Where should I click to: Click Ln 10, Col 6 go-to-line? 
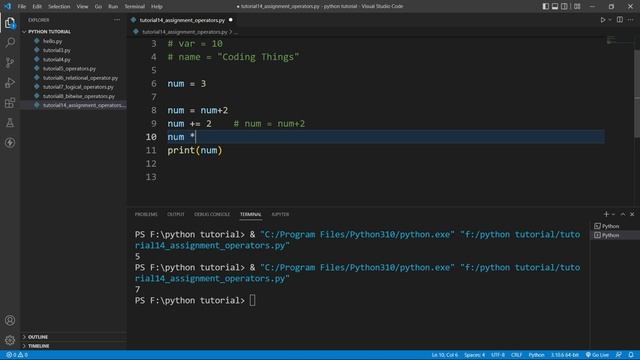444,355
